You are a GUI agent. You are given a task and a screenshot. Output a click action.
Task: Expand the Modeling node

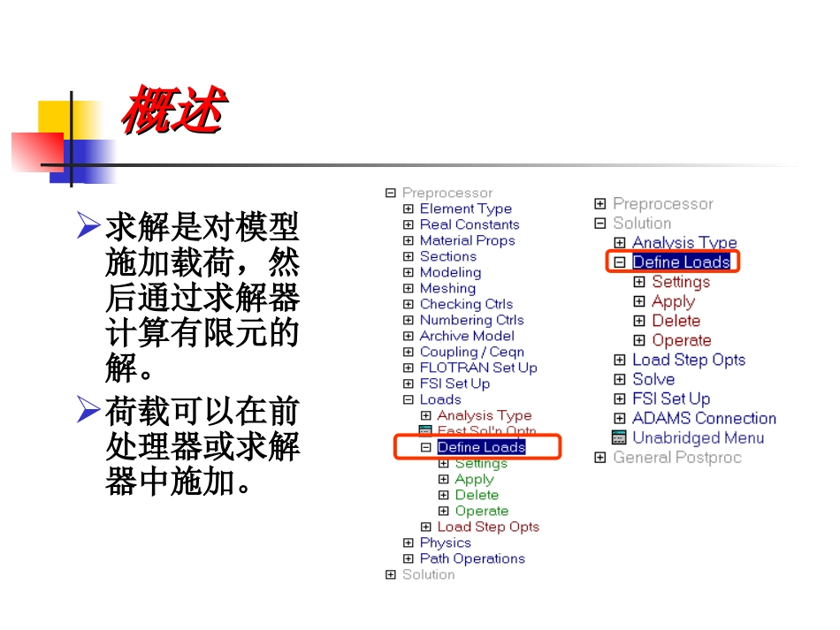(409, 272)
